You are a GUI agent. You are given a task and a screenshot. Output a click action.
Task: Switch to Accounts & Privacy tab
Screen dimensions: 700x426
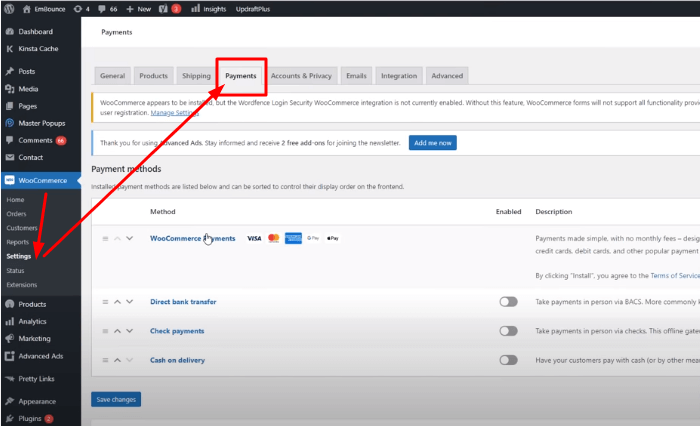(301, 76)
